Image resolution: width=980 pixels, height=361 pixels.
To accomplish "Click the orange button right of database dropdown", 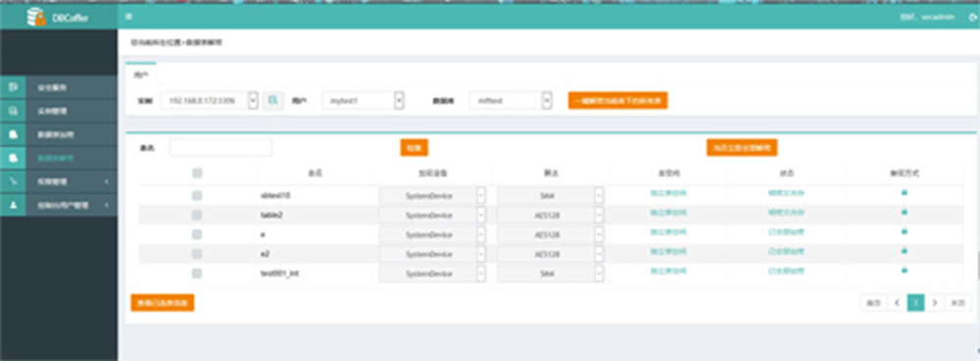I will point(617,100).
